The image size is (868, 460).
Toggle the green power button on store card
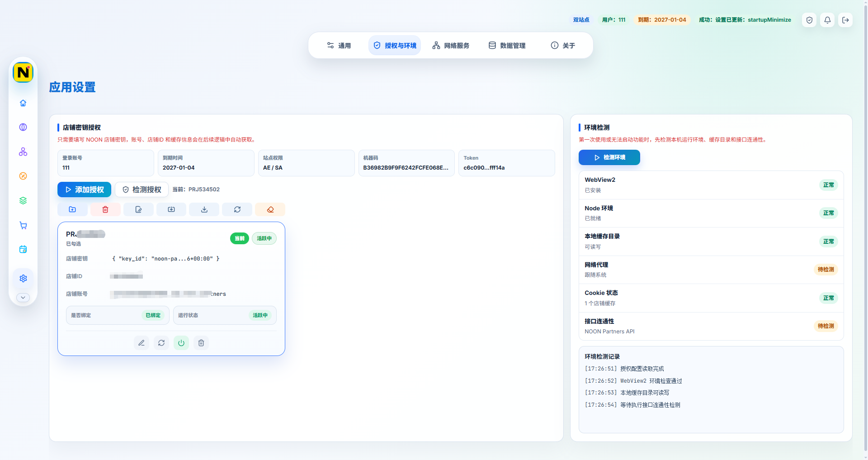pyautogui.click(x=181, y=343)
